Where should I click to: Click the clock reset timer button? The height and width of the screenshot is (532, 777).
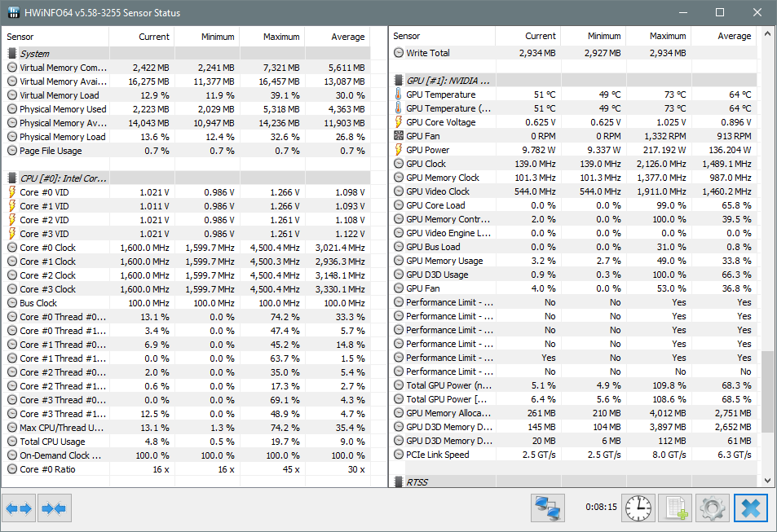(638, 508)
